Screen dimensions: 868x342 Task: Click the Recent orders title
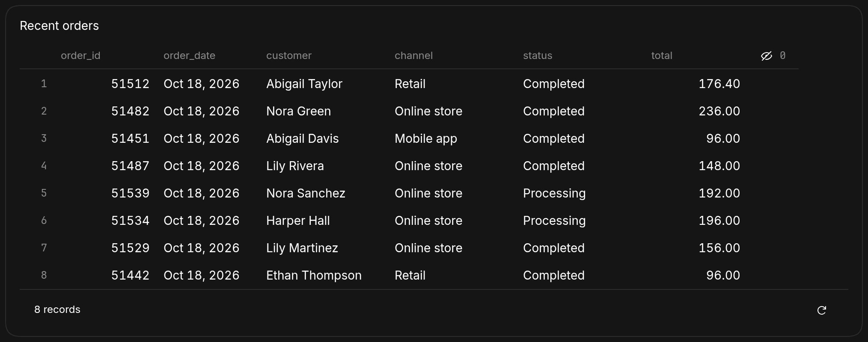pos(59,26)
